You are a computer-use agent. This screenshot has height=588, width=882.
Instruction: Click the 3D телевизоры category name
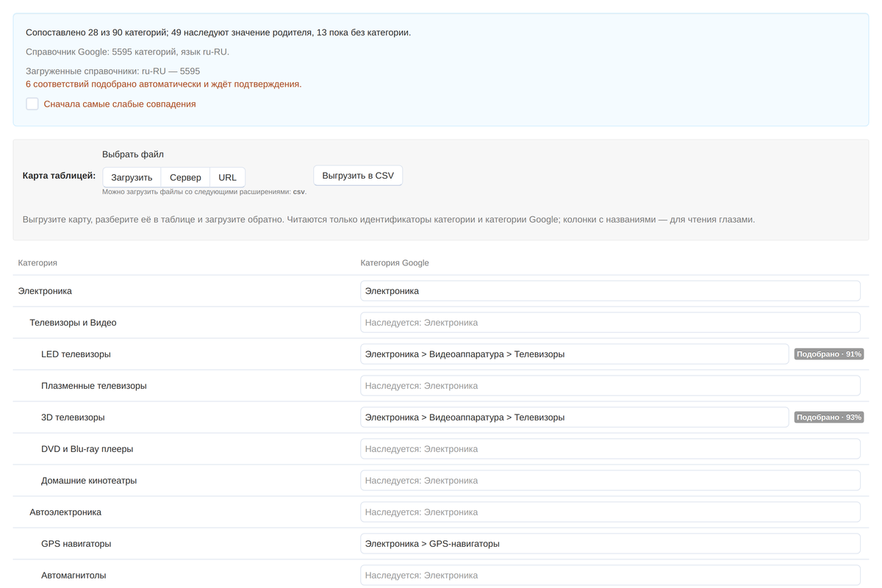click(x=73, y=417)
